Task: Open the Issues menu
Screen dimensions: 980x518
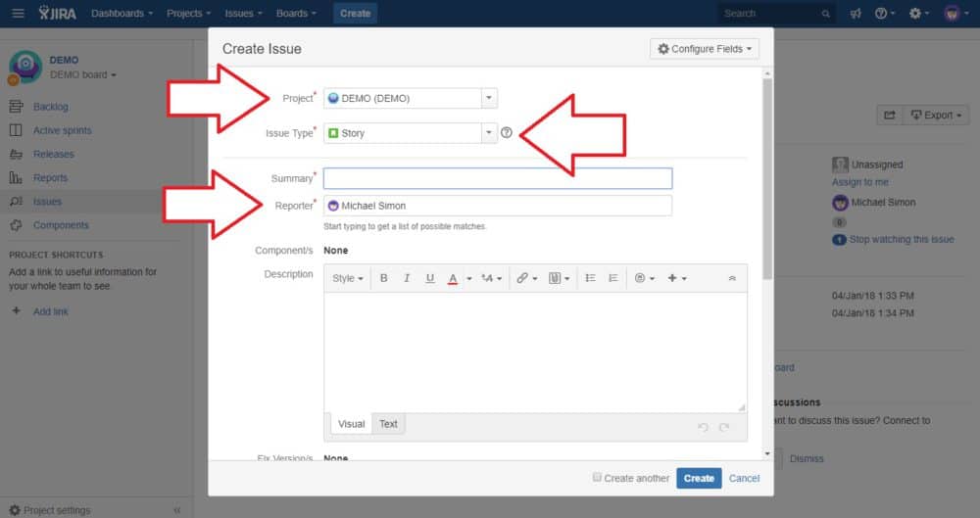Action: [243, 13]
